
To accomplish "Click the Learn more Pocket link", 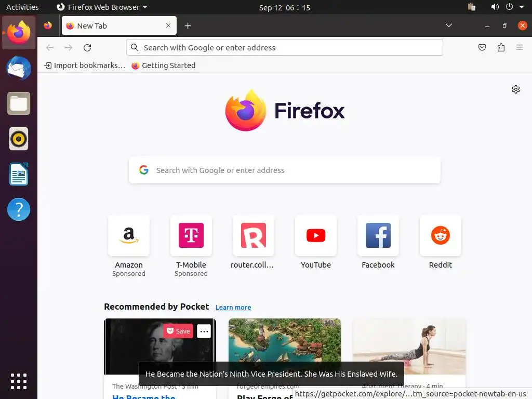I will pyautogui.click(x=233, y=308).
